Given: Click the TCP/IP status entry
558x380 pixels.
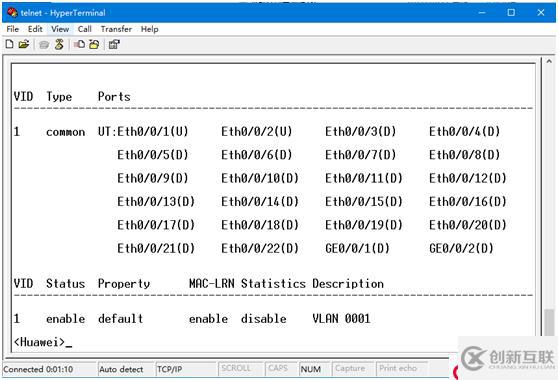Looking at the screenshot, I should pos(169,369).
